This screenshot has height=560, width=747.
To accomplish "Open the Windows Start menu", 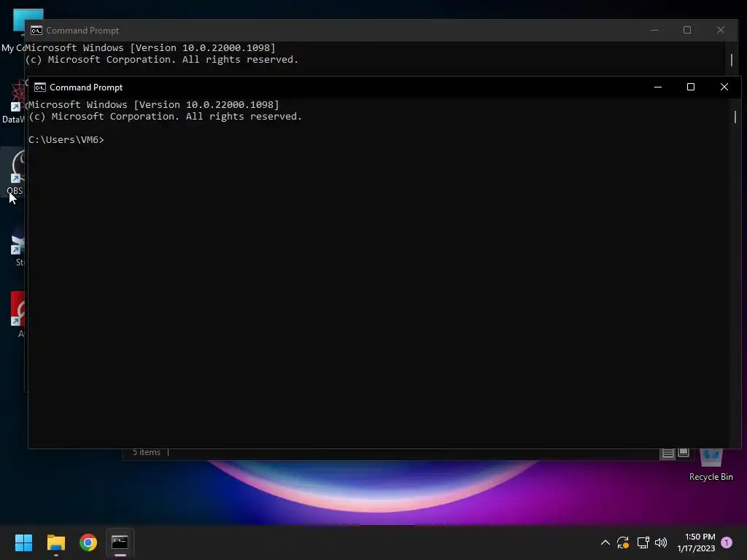I will pyautogui.click(x=23, y=542).
